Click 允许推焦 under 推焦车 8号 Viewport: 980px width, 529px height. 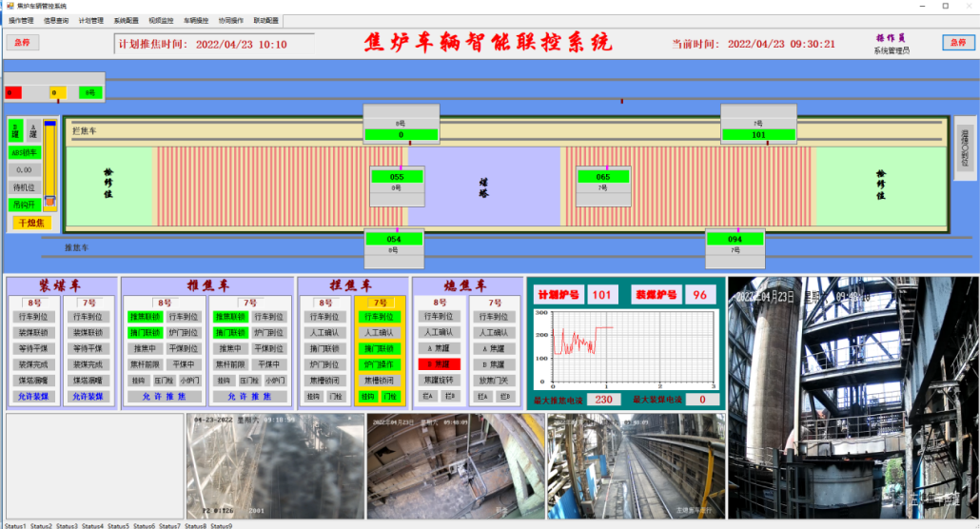(164, 397)
